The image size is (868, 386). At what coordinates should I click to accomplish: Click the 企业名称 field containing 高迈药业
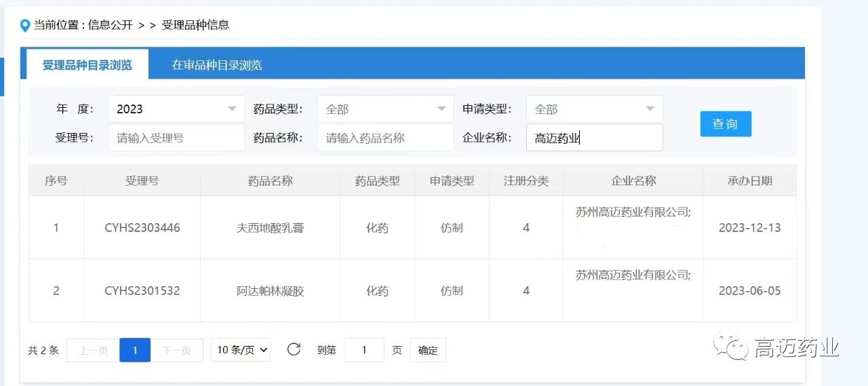(x=594, y=138)
